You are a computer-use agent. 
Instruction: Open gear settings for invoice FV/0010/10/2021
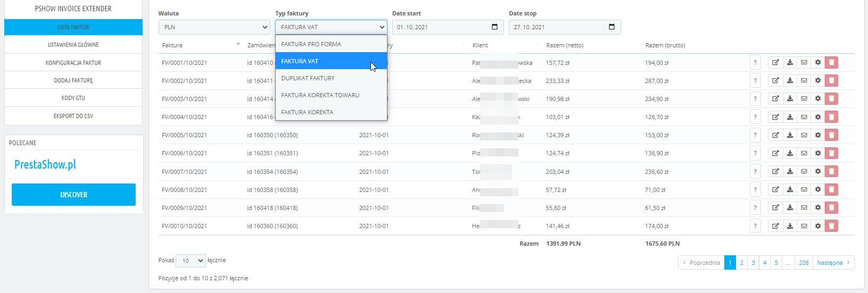point(818,226)
